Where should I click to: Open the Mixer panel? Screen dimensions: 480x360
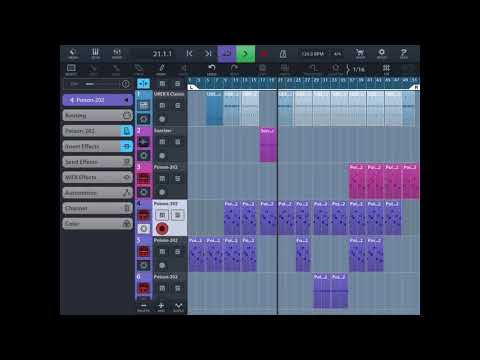point(117,53)
